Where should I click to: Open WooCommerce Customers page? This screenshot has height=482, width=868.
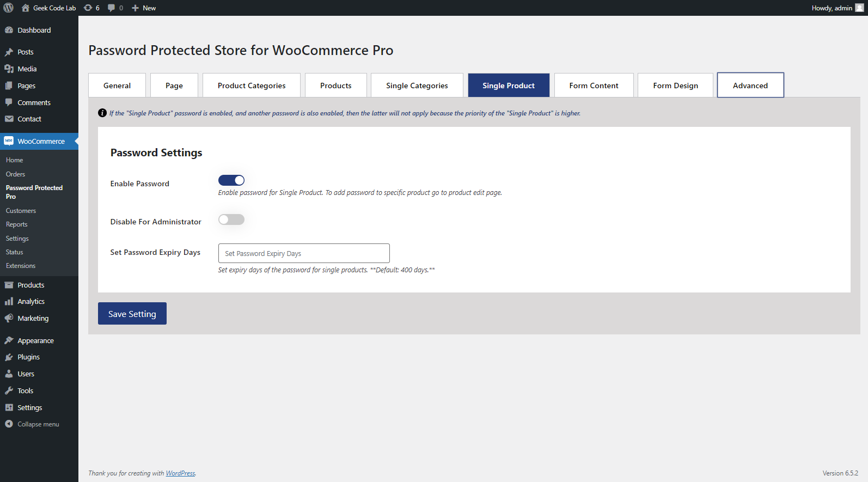coord(21,211)
